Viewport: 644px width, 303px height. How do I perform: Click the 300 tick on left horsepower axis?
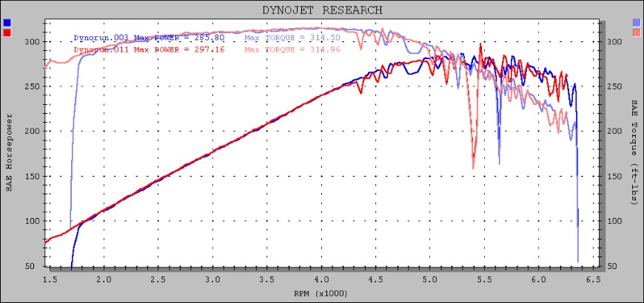pyautogui.click(x=31, y=42)
